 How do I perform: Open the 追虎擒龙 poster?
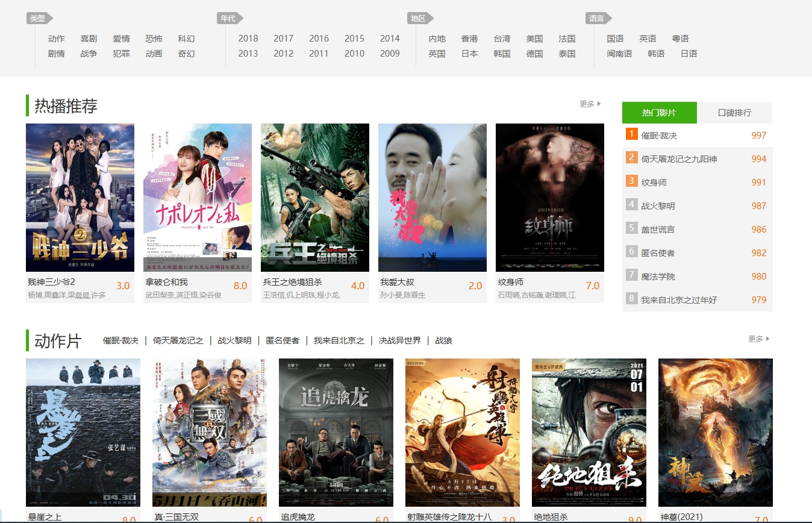pyautogui.click(x=336, y=433)
